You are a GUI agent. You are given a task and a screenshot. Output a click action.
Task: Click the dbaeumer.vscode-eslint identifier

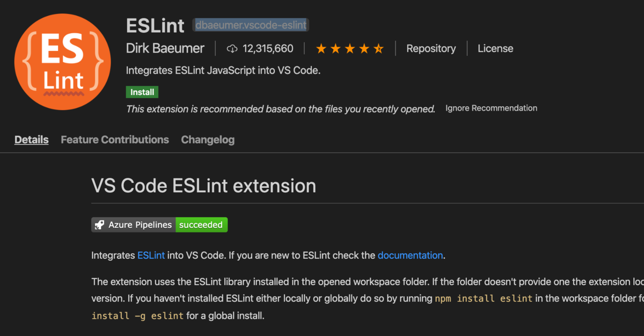(x=250, y=25)
